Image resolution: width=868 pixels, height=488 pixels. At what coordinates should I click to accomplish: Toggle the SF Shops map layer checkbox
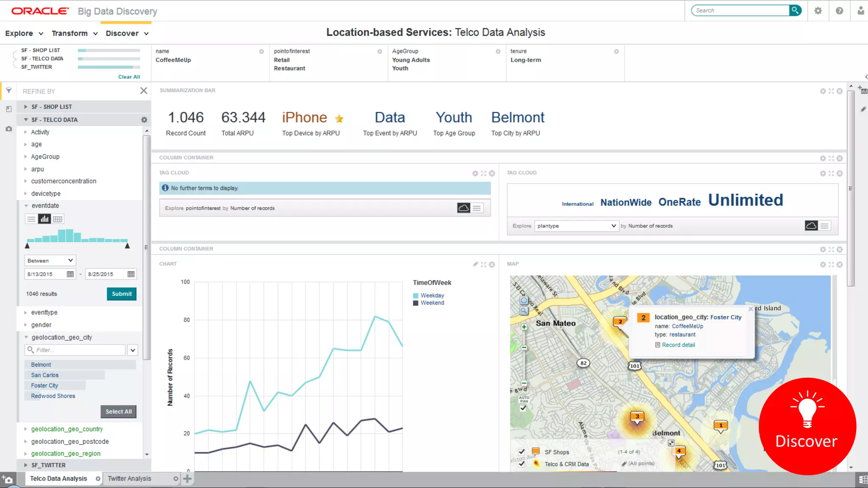click(x=521, y=452)
